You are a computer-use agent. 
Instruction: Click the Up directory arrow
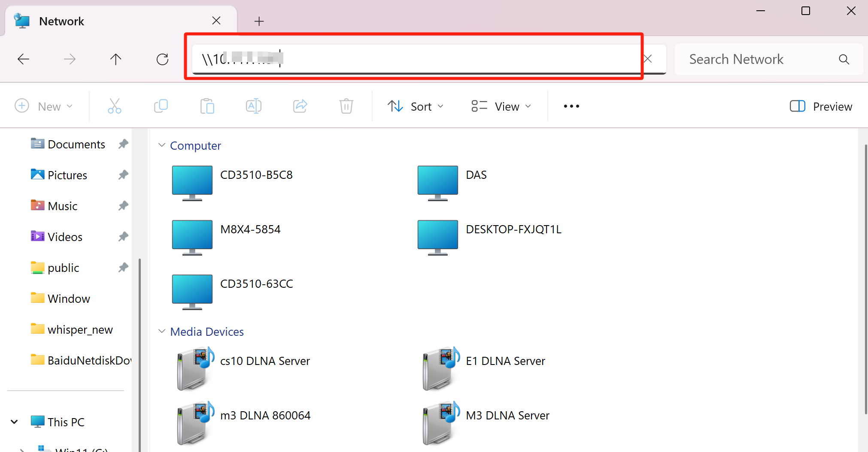coord(115,59)
